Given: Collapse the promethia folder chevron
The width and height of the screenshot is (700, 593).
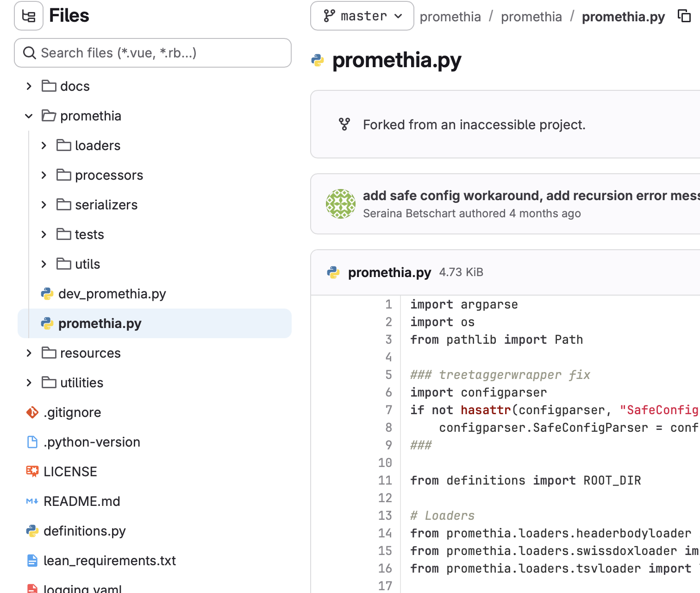Looking at the screenshot, I should (29, 116).
